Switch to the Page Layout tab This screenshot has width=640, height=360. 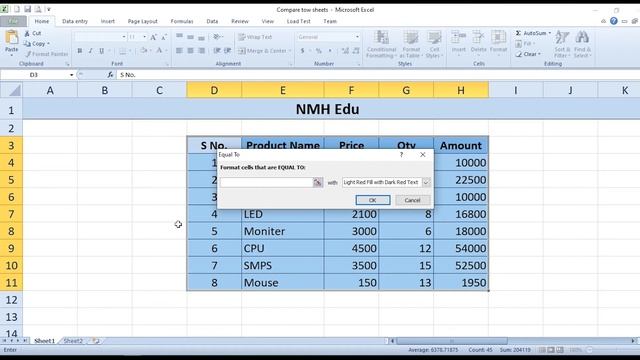[142, 21]
